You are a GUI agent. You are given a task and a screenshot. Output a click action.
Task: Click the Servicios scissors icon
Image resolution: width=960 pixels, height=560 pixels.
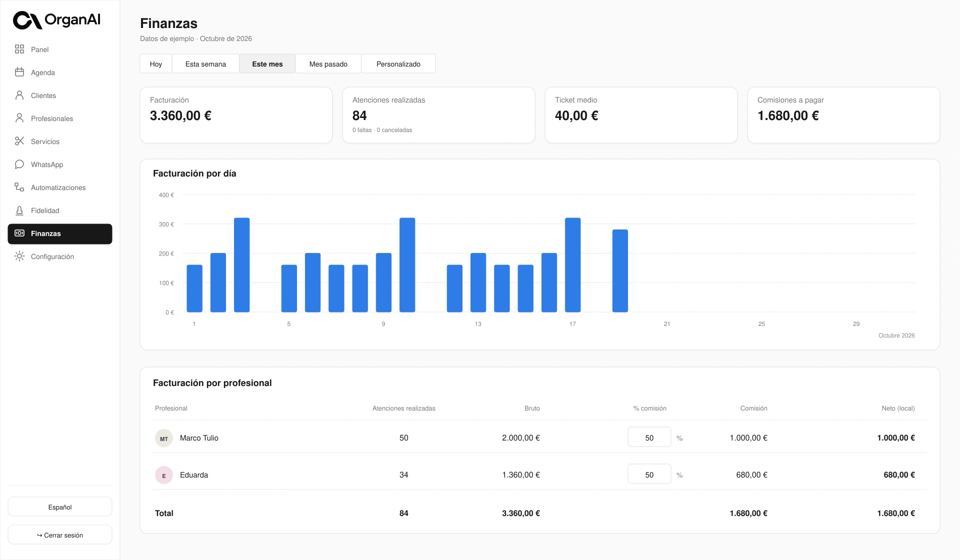click(x=19, y=141)
